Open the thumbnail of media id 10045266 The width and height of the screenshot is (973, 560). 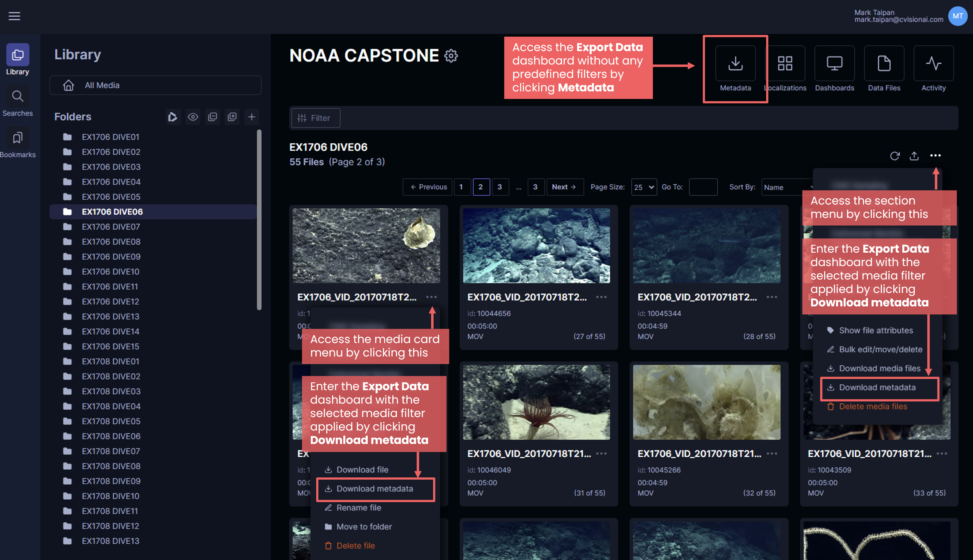click(707, 402)
